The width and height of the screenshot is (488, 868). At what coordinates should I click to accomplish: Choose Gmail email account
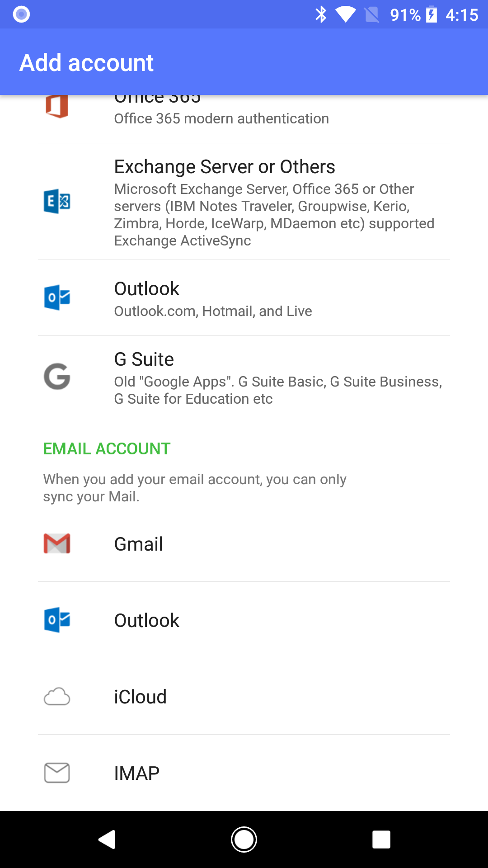[x=244, y=544]
